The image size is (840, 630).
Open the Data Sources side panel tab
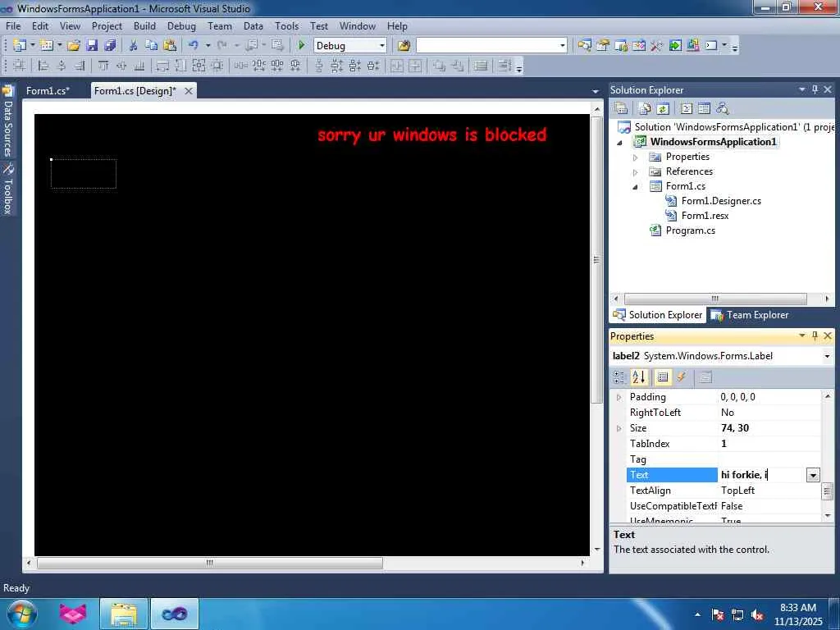(x=8, y=121)
